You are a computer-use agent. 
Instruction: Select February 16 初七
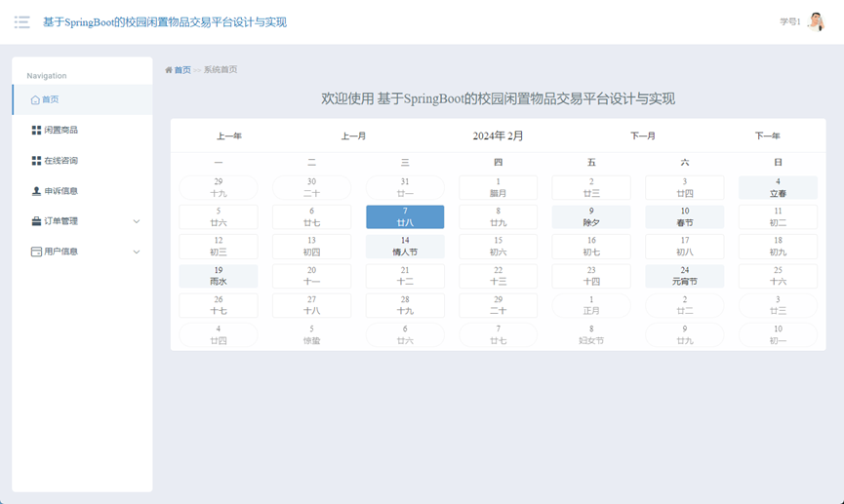pos(591,247)
